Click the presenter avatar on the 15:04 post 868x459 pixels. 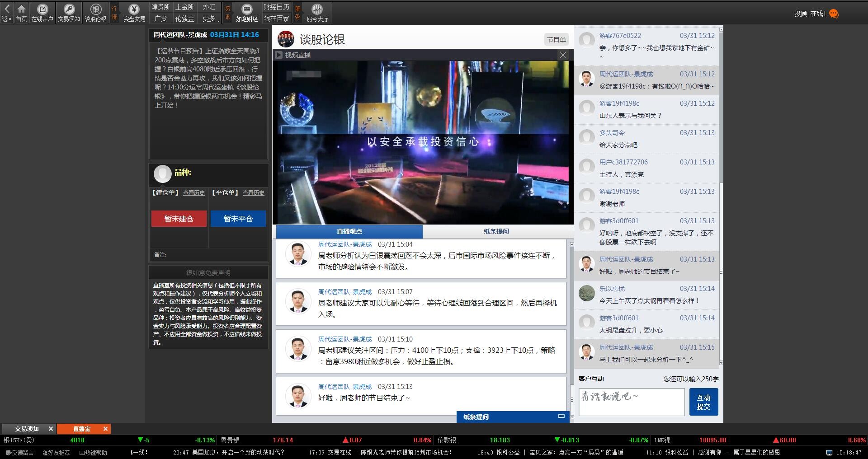pyautogui.click(x=298, y=254)
